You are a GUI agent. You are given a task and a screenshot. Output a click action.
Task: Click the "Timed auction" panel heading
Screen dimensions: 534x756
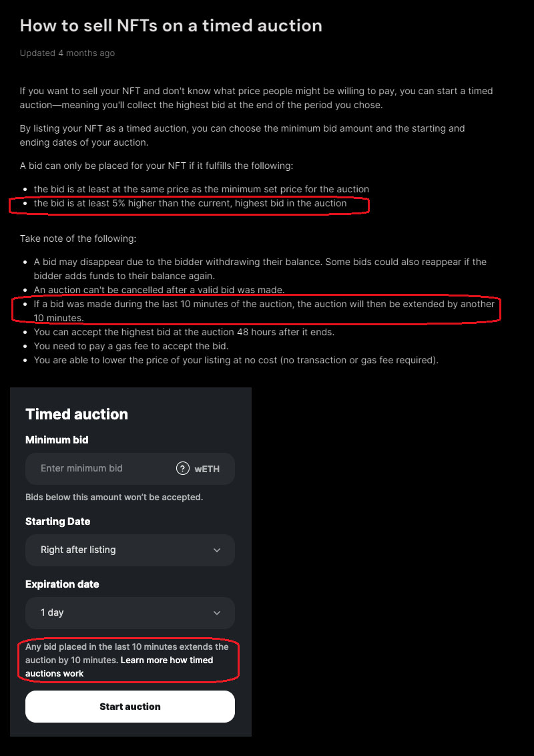click(77, 414)
